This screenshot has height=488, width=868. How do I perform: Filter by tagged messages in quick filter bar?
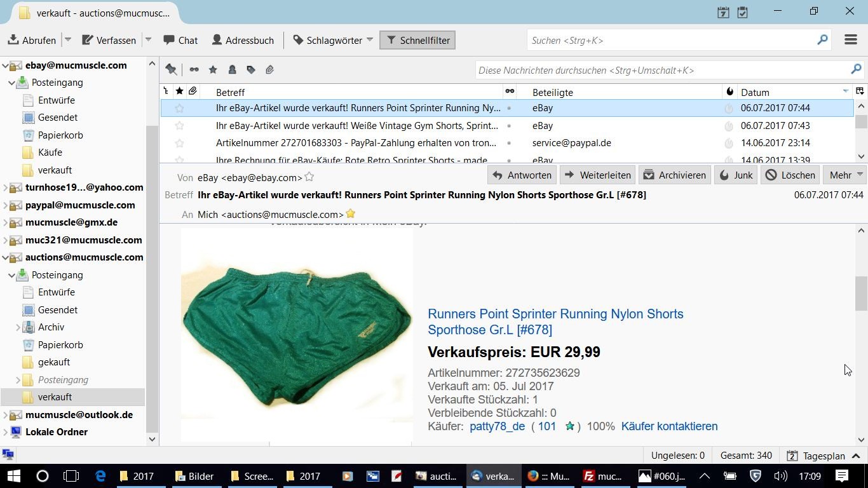[x=251, y=70]
